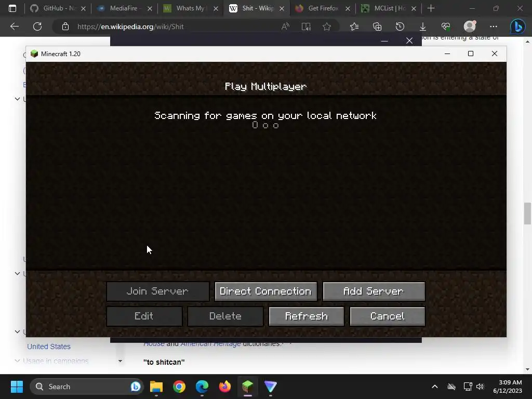
Task: Click the Minecraft window grass block icon
Action: 34,54
